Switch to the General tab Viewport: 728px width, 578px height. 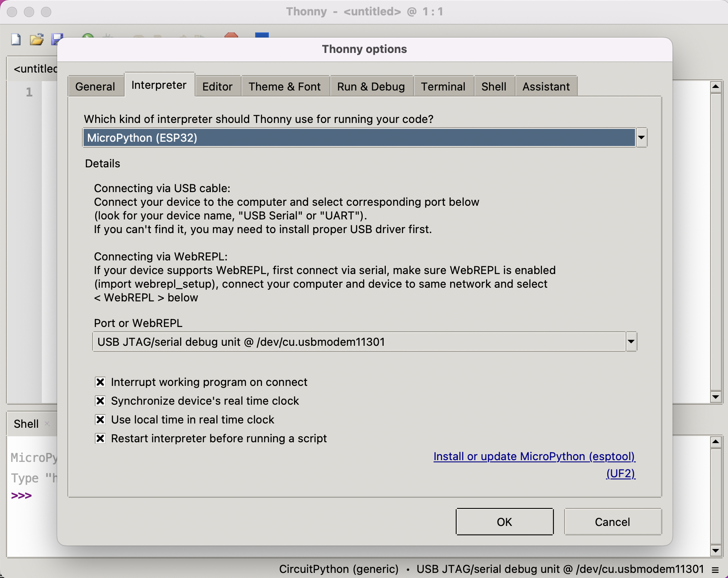pyautogui.click(x=95, y=87)
